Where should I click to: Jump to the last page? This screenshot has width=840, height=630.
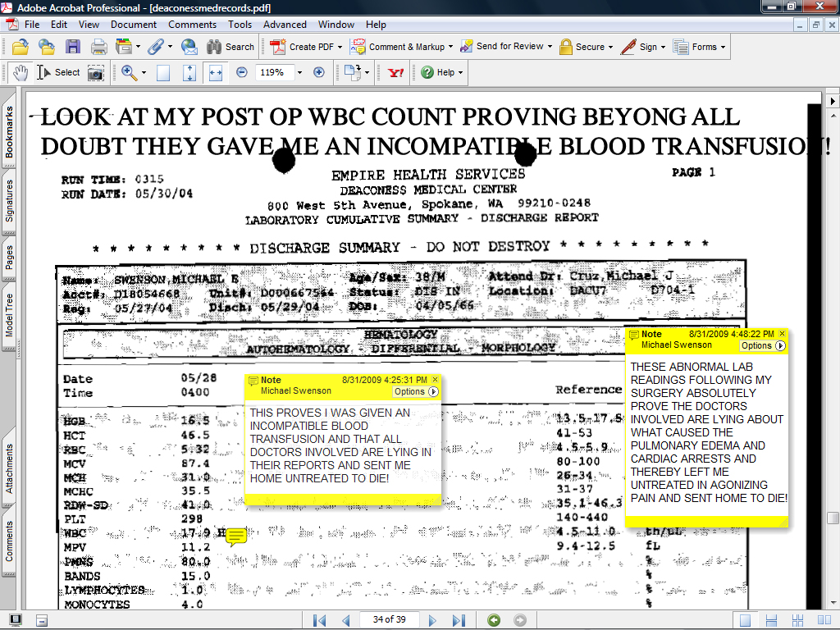(x=459, y=620)
